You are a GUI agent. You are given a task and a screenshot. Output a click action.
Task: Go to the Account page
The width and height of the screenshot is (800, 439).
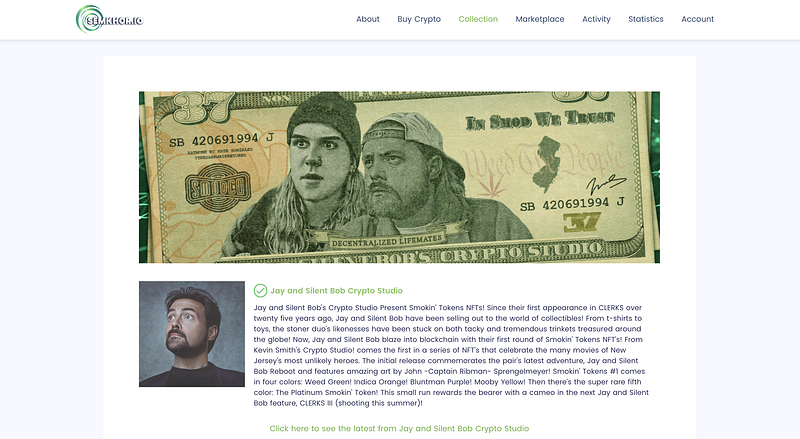(697, 19)
